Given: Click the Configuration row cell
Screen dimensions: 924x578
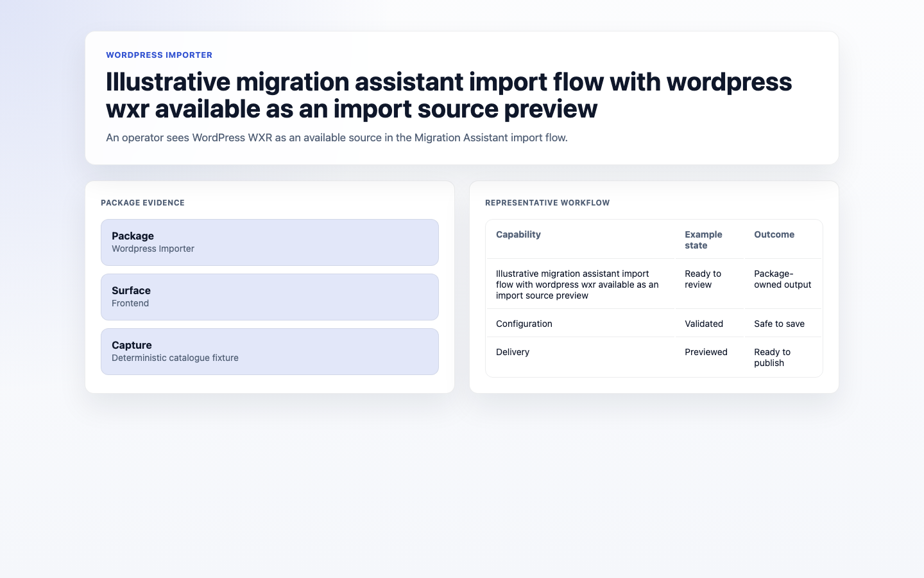Looking at the screenshot, I should click(x=580, y=324).
